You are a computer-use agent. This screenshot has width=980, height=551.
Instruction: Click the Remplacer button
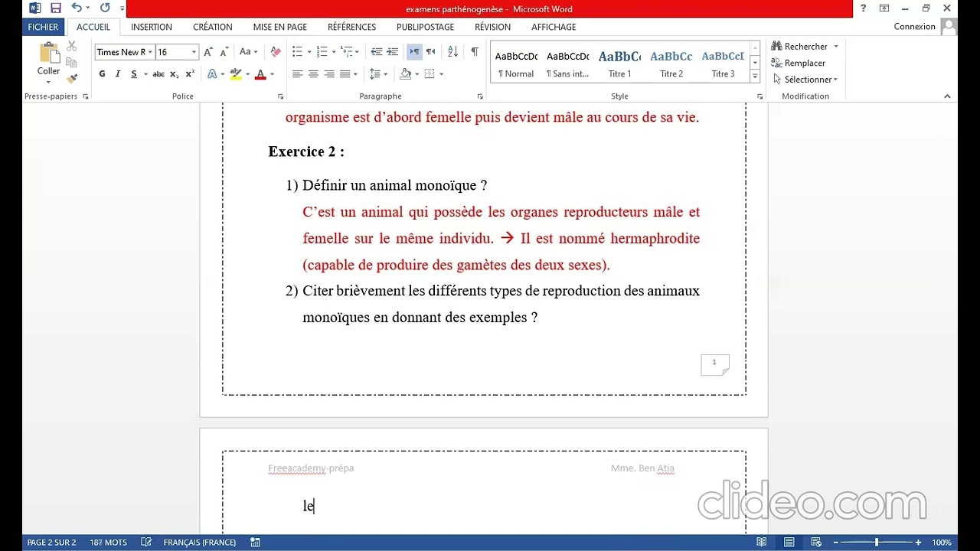pyautogui.click(x=799, y=64)
